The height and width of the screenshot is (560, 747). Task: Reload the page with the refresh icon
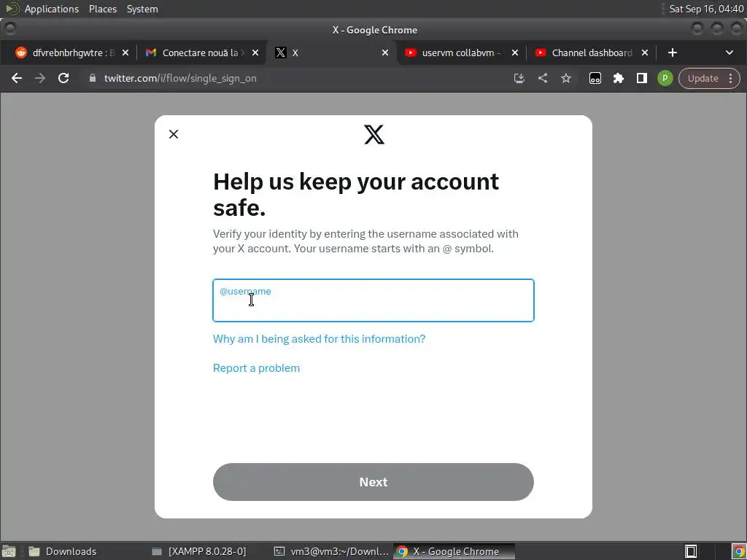click(x=63, y=78)
